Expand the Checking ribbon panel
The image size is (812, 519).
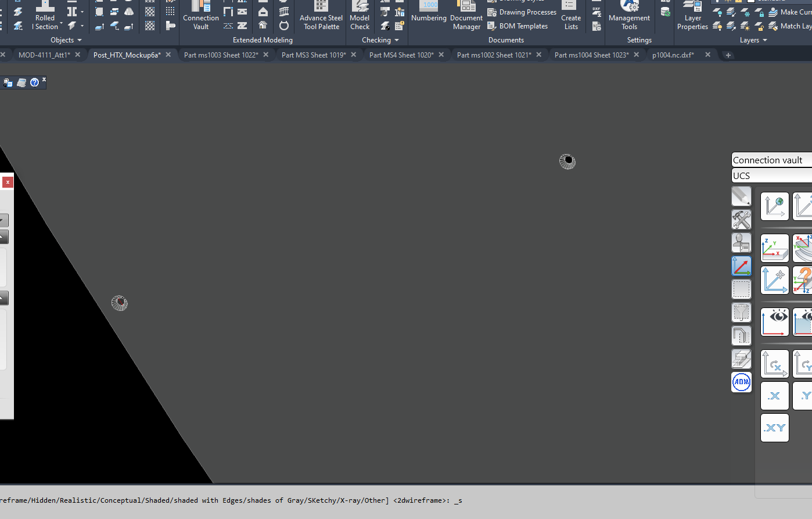tap(380, 40)
